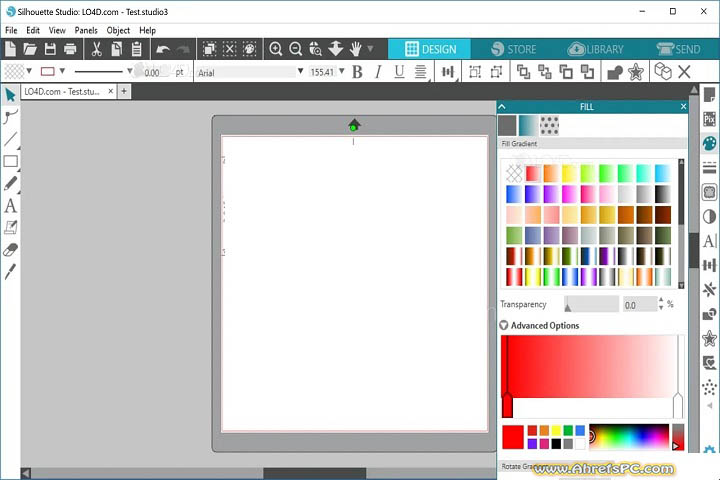Open the line color dropdown arrow
Screen dimensions: 720x480
62,71
